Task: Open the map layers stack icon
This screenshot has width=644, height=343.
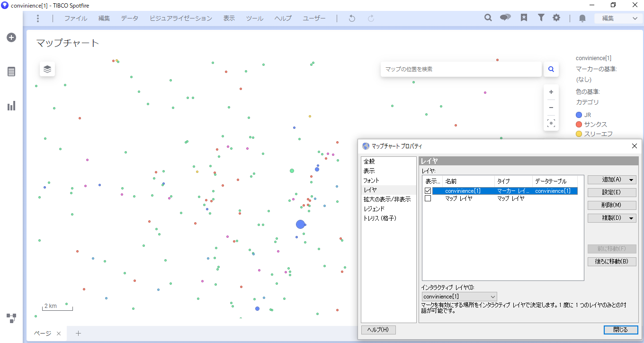Action: click(x=47, y=69)
